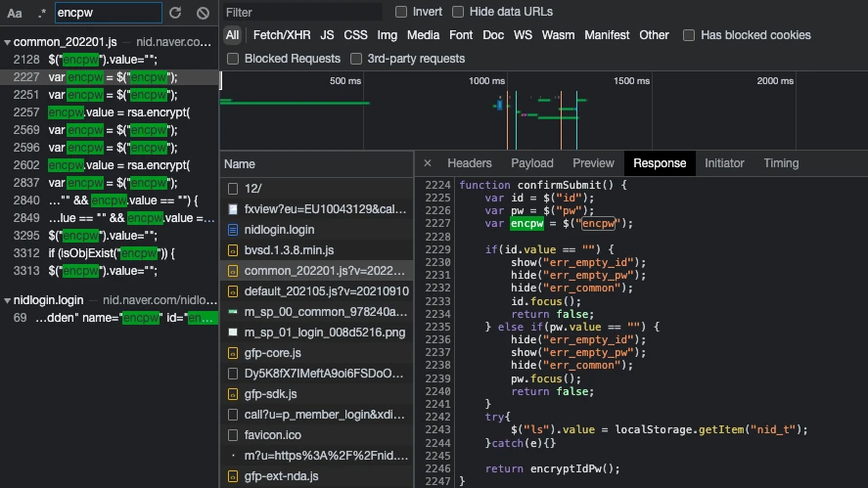
Task: Collapse common_202201.js search result group
Action: 7,42
